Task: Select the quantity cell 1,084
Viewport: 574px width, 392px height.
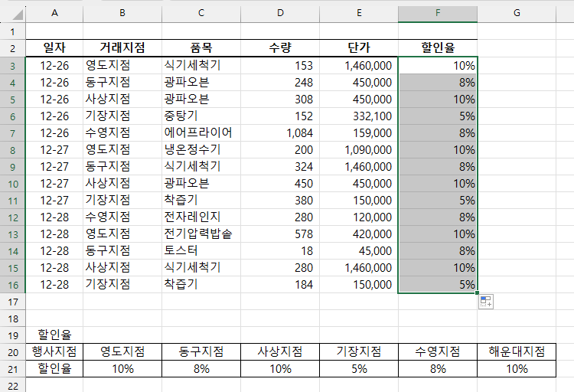Action: 280,132
